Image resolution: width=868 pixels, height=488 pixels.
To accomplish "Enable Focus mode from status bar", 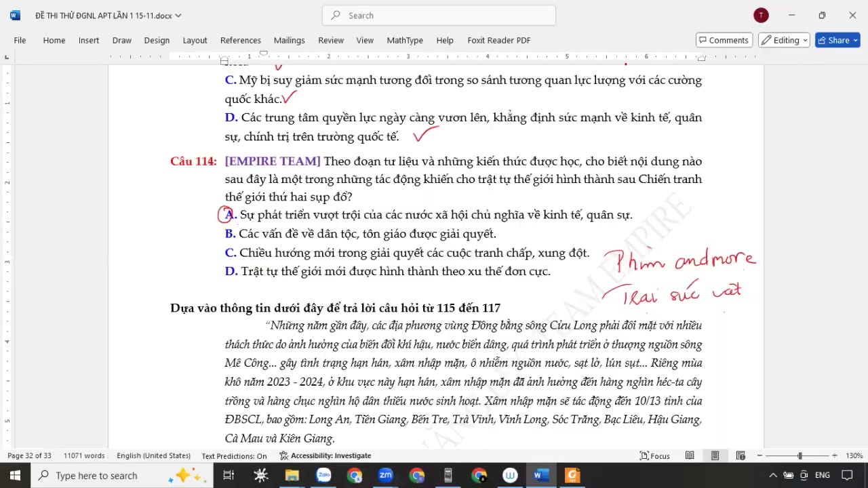I will pyautogui.click(x=654, y=455).
